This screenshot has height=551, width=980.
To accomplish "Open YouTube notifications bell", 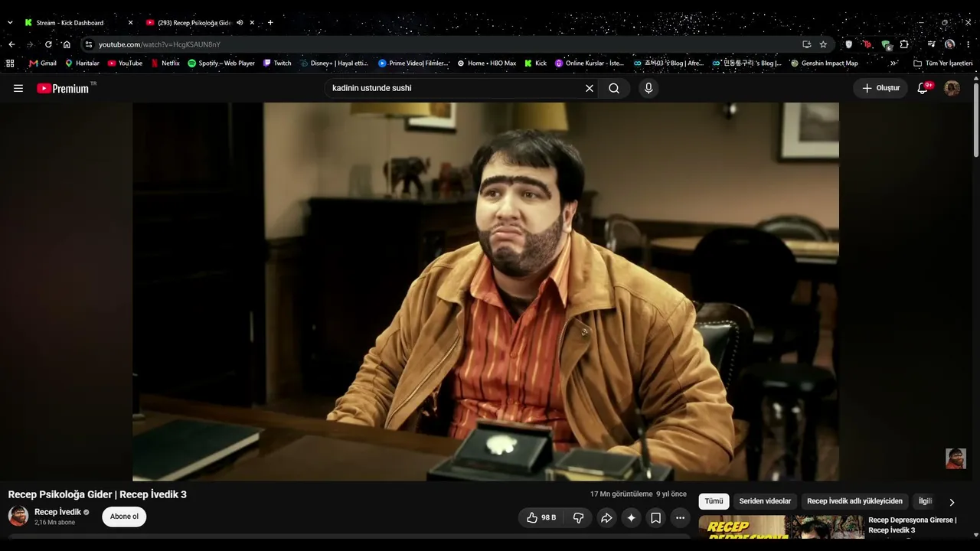I will pyautogui.click(x=923, y=88).
